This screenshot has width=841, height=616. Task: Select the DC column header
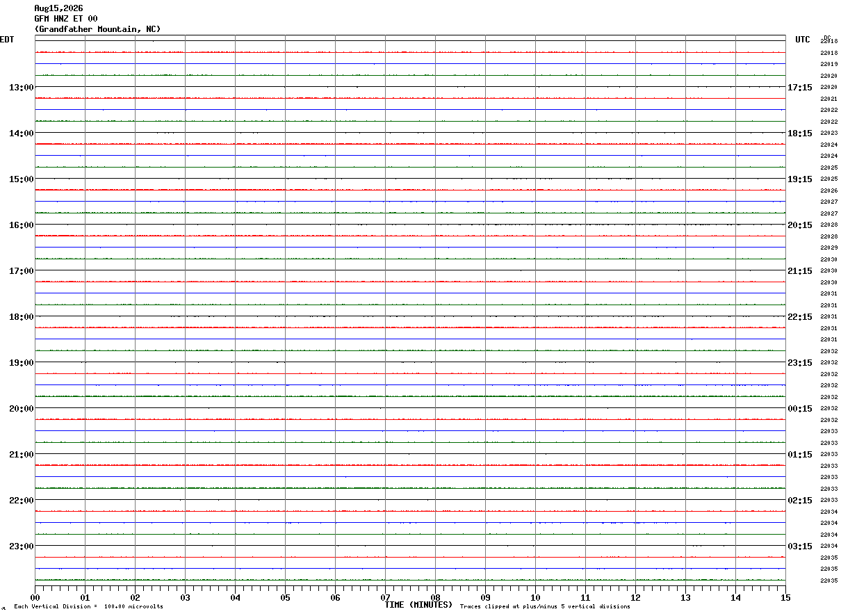(827, 38)
